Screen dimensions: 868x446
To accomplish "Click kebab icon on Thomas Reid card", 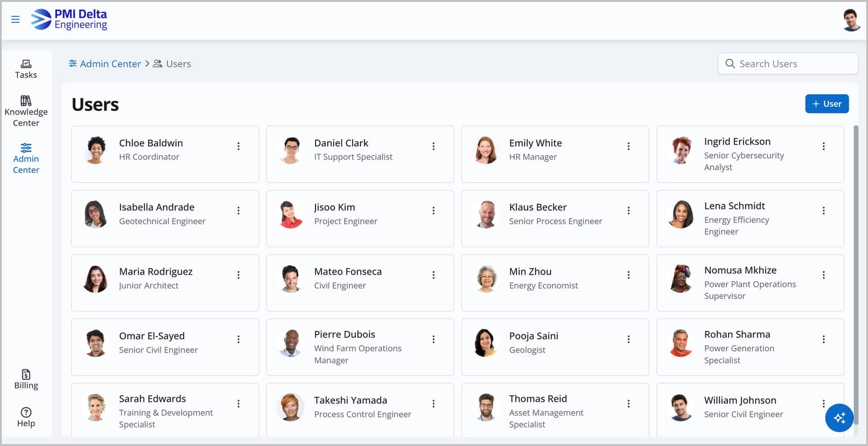I will (628, 404).
